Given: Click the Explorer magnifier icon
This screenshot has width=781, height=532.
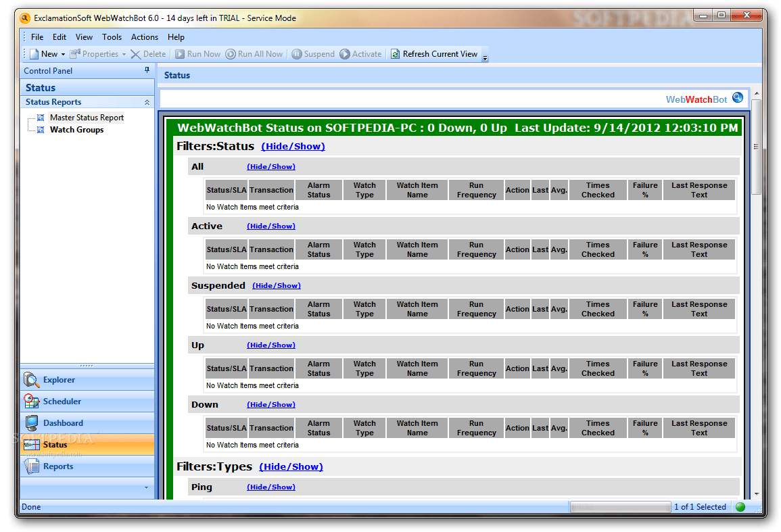Looking at the screenshot, I should click(x=31, y=380).
